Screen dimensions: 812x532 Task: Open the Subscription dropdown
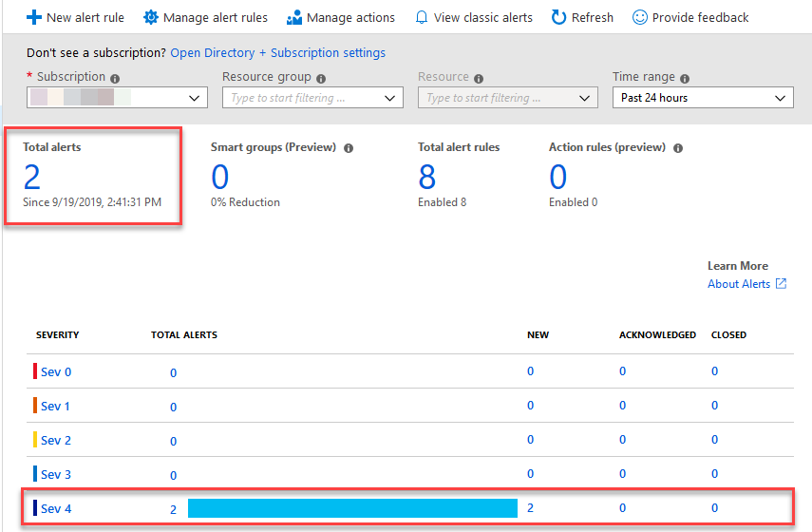(x=118, y=98)
